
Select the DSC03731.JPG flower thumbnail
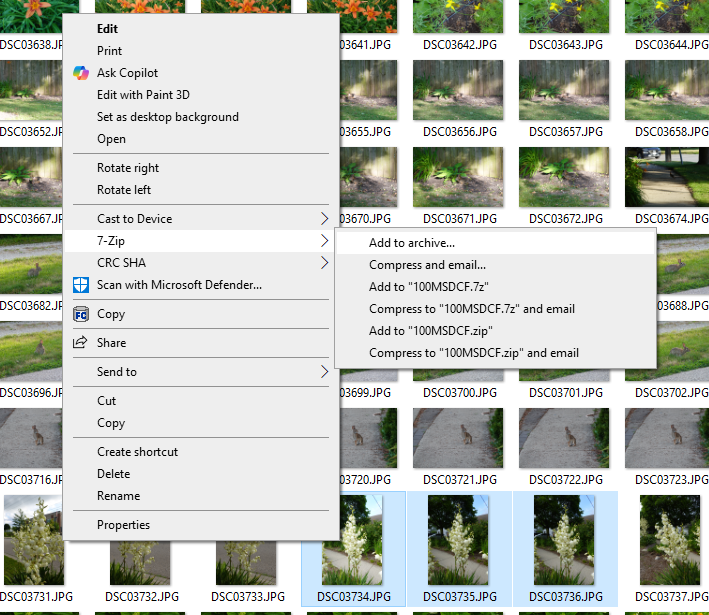[34, 540]
